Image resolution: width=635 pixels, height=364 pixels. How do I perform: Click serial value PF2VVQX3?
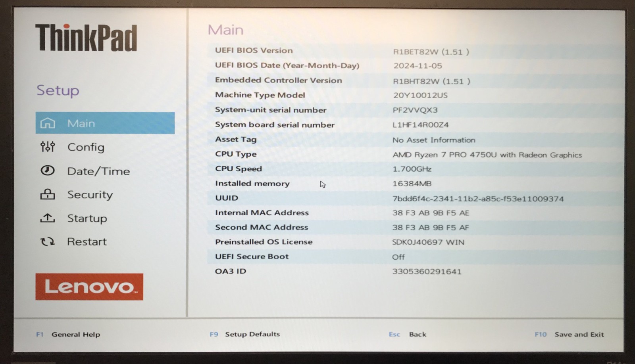(x=415, y=110)
